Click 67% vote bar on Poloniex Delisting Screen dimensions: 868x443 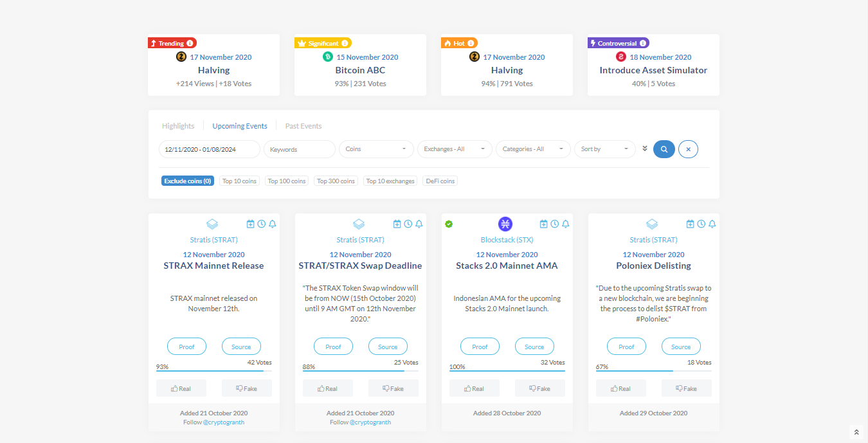654,371
